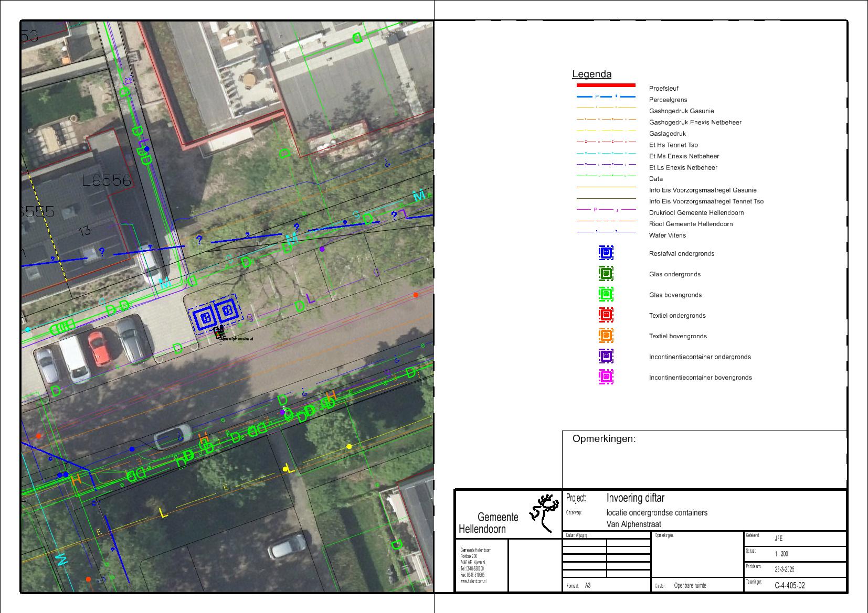The height and width of the screenshot is (613, 868).
Task: Click the dark green Glas ondergronds icon
Action: [x=606, y=274]
